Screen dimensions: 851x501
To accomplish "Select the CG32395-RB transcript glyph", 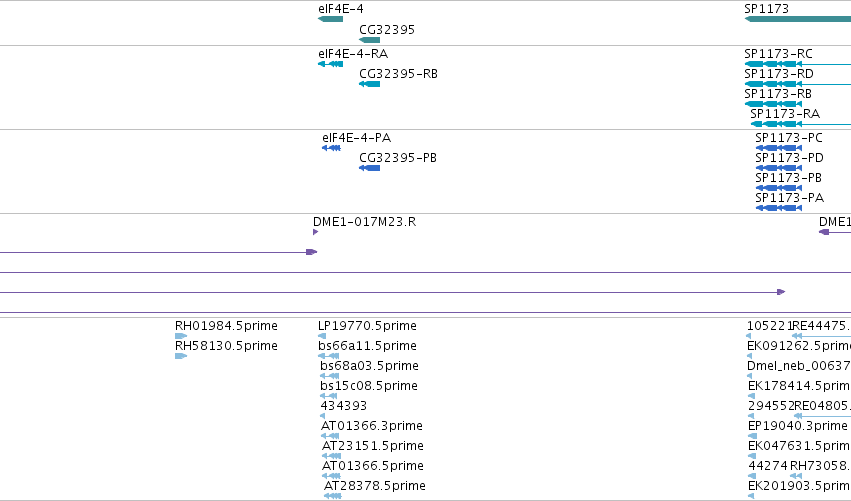I will 370,84.
